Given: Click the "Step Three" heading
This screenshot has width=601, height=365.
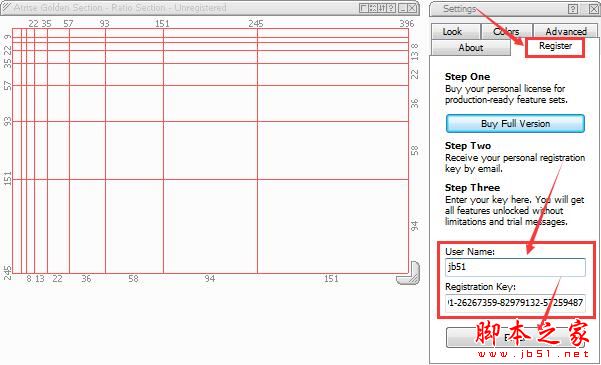Looking at the screenshot, I should [472, 187].
